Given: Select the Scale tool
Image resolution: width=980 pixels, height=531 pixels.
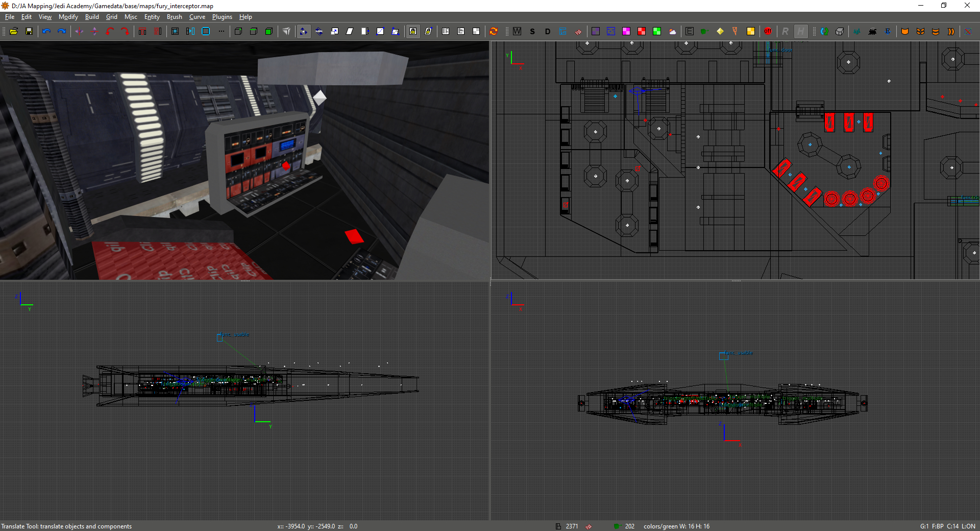Looking at the screenshot, I should (x=334, y=31).
